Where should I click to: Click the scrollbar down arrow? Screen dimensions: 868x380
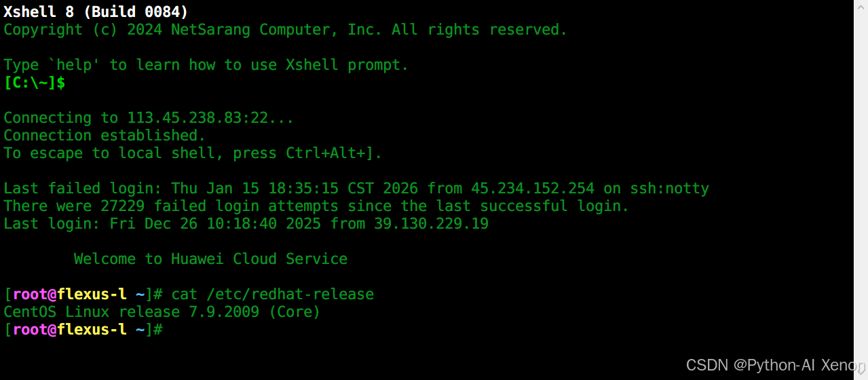pos(861,371)
